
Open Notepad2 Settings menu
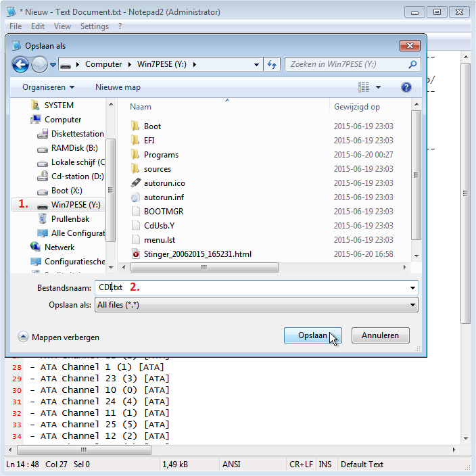click(x=95, y=26)
